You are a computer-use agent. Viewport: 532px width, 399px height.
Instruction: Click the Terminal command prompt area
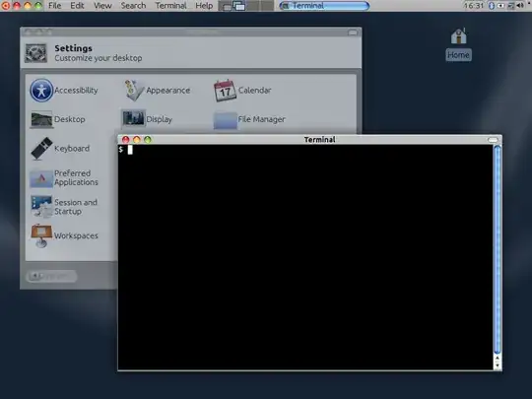click(305, 257)
